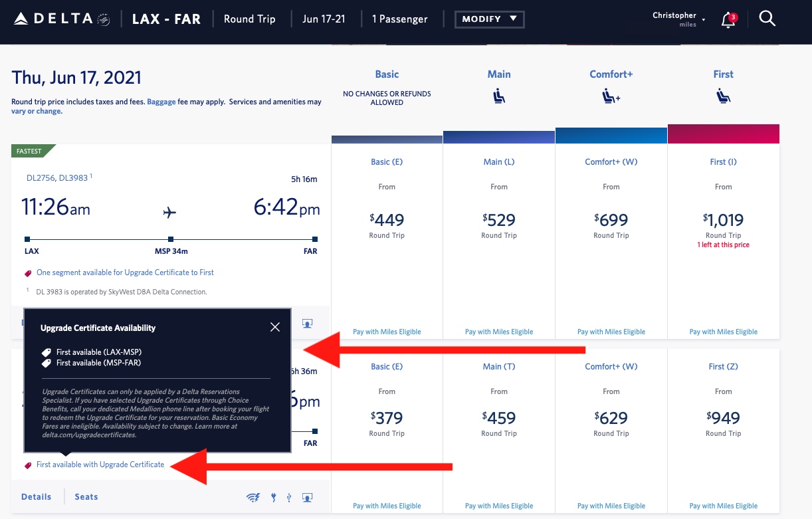Sort by the Main fare column header

click(x=499, y=74)
